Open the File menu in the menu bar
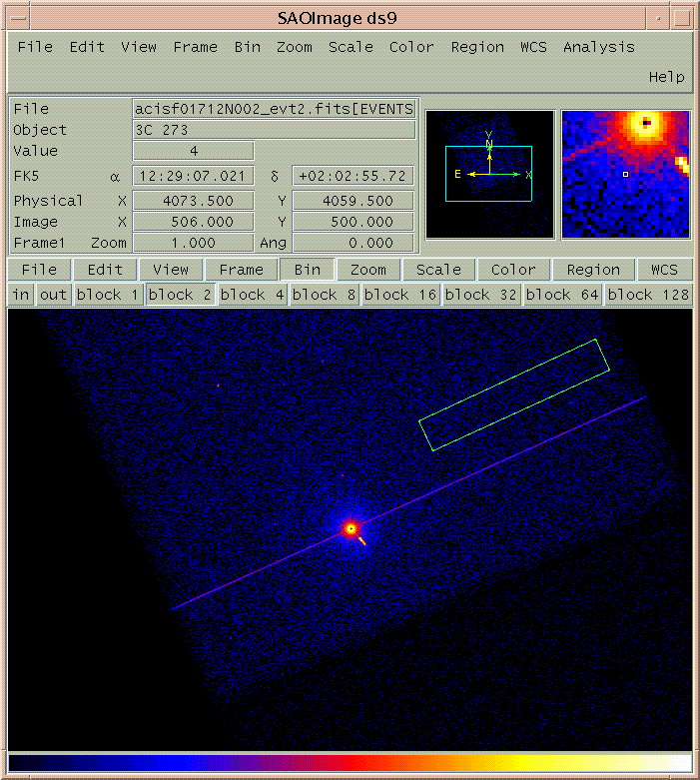The width and height of the screenshot is (700, 780). pos(35,47)
